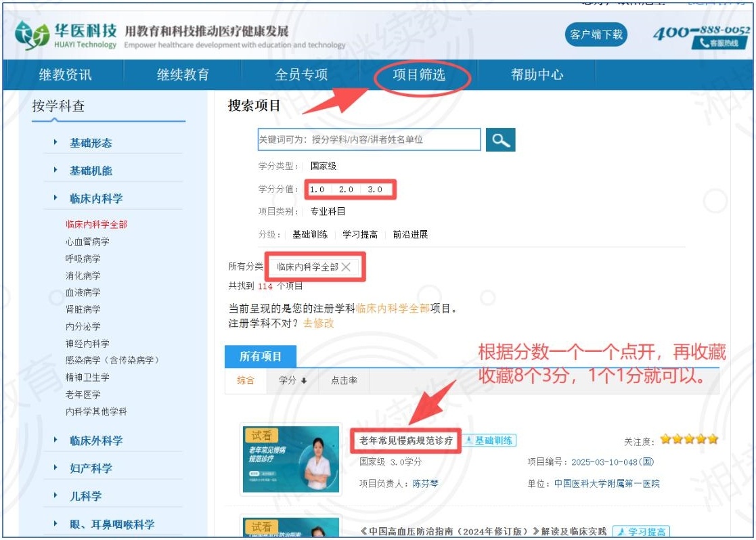756x540 pixels.
Task: Click the magnifier search button
Action: (500, 140)
